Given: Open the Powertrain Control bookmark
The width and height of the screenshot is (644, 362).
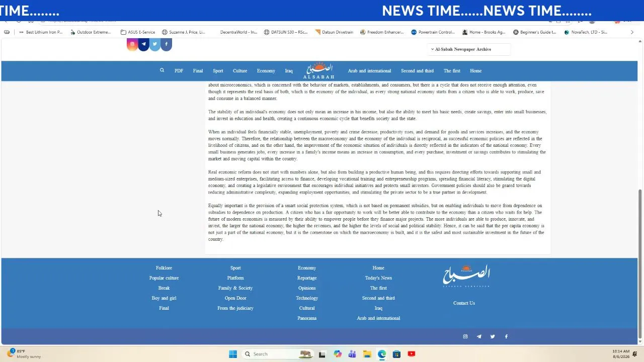Looking at the screenshot, I should coord(433,32).
